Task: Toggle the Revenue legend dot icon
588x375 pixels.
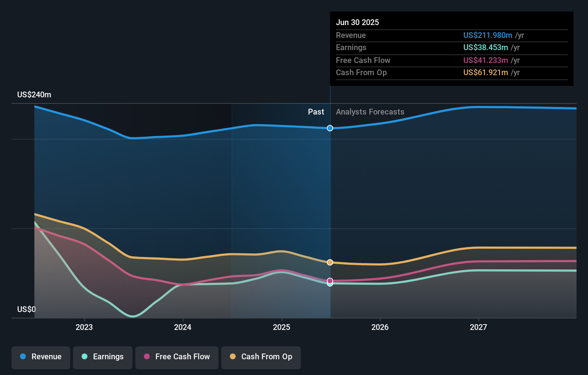Action: [23, 357]
